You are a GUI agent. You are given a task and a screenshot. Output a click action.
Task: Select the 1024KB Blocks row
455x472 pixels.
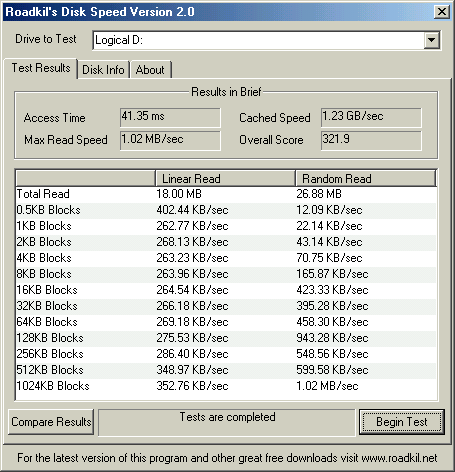point(226,386)
